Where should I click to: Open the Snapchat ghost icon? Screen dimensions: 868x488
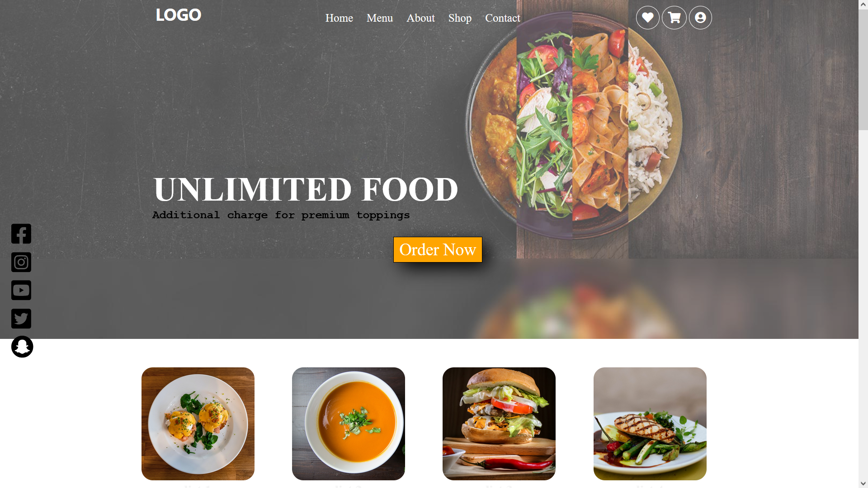(22, 347)
